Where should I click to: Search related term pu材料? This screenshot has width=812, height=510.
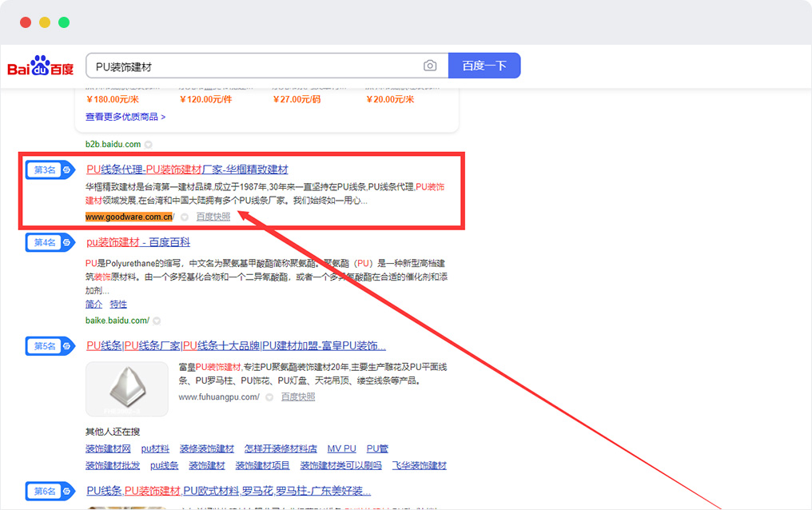[155, 448]
